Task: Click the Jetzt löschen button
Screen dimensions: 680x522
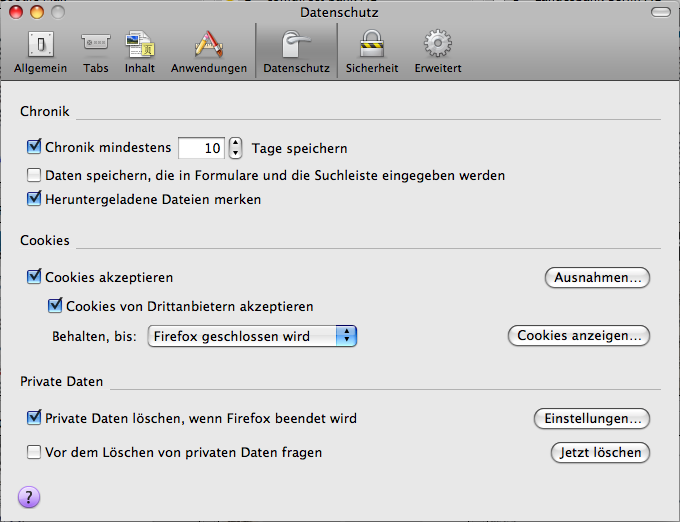Action: pos(600,453)
